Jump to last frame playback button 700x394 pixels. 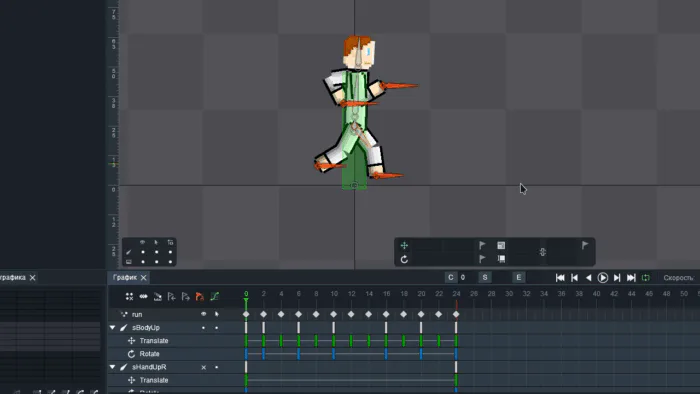[631, 278]
